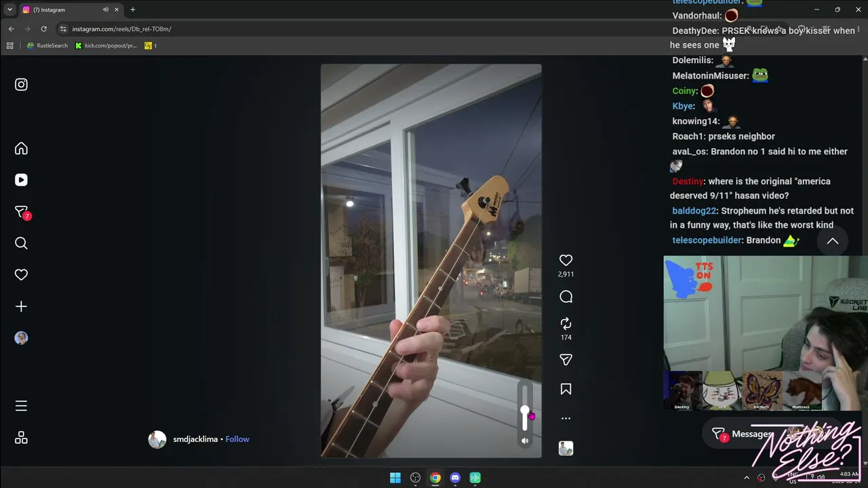Open the Chrome tab search dropdown

click(9, 9)
